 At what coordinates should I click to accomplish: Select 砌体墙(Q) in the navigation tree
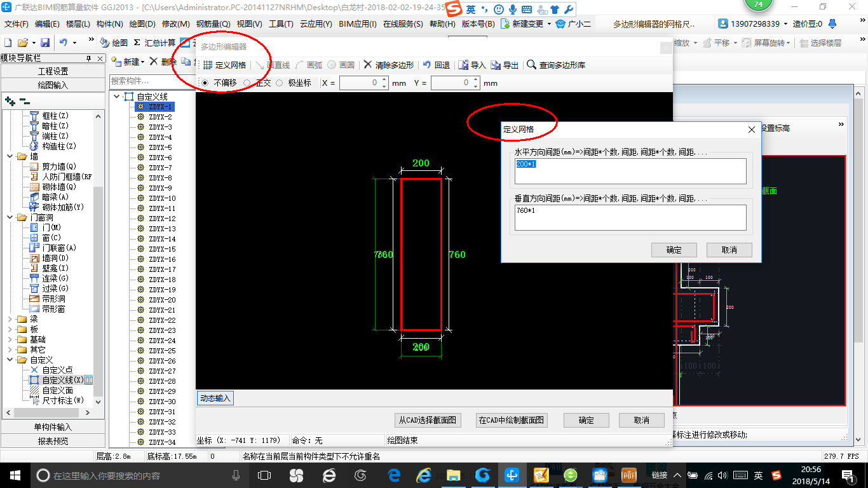(x=58, y=187)
